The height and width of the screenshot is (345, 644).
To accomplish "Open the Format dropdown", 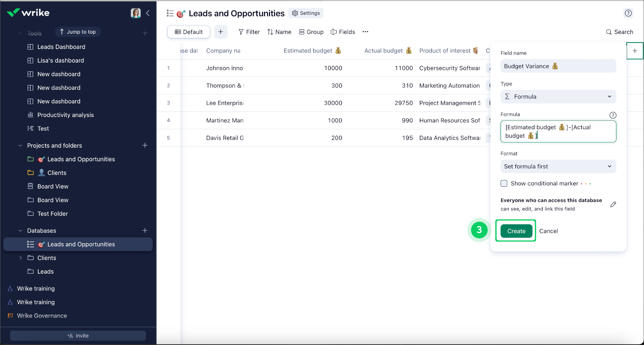I will [558, 166].
